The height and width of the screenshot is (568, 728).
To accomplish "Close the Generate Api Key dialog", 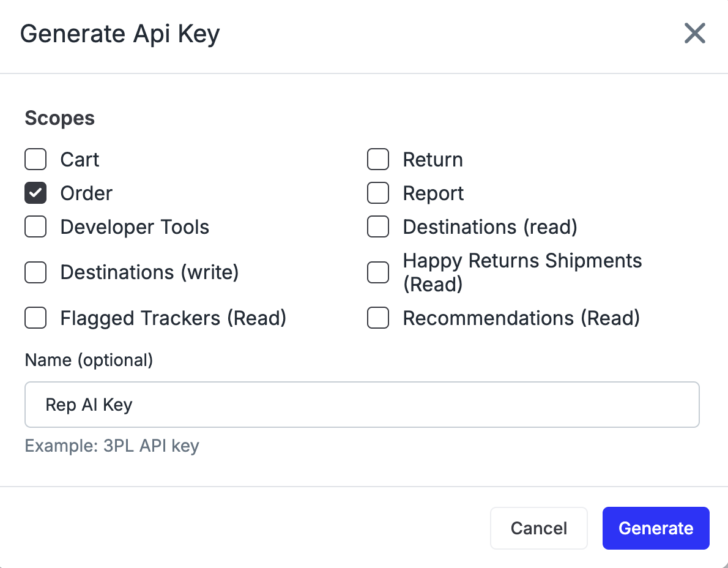I will click(x=694, y=34).
